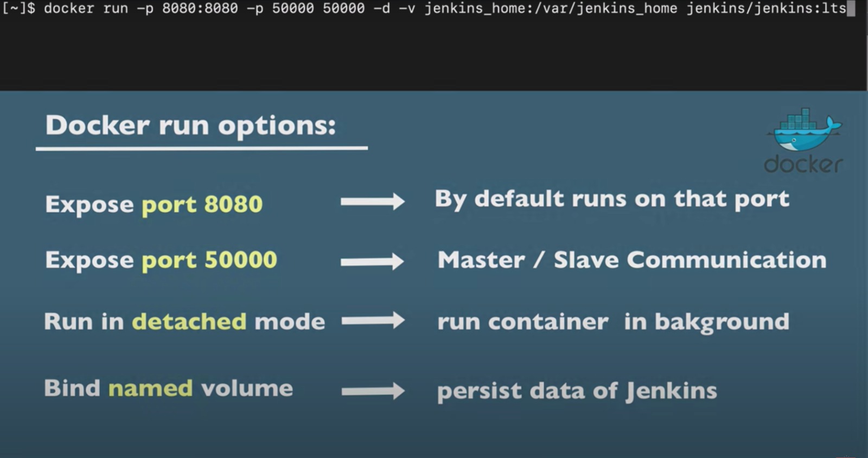
Task: Click "persist data of Jenkins" text
Action: pyautogui.click(x=577, y=391)
